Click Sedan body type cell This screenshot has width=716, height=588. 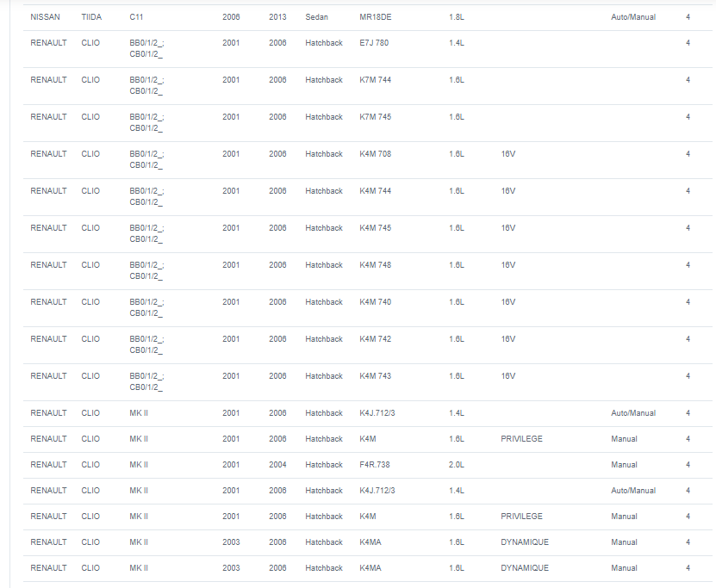316,17
